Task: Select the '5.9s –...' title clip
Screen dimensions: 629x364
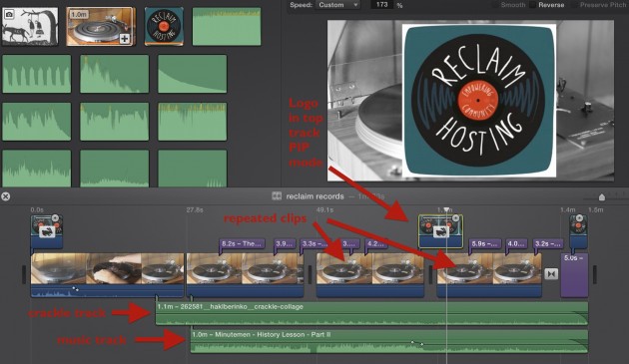Action: coord(485,243)
